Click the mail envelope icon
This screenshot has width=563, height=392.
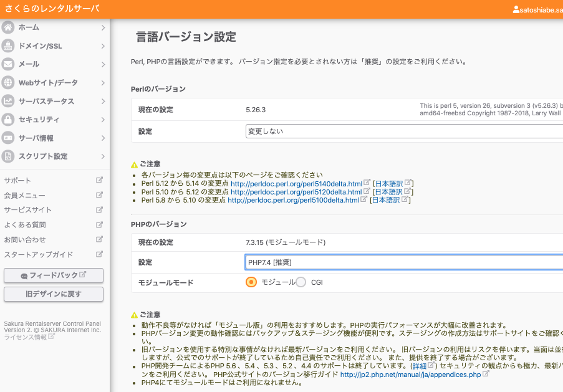coord(8,64)
